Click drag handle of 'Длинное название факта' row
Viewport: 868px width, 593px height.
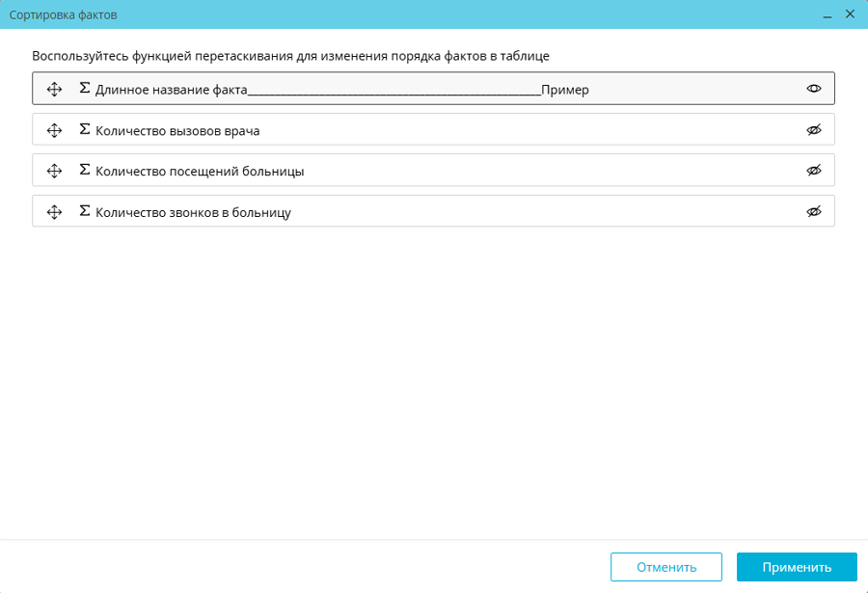tap(54, 89)
